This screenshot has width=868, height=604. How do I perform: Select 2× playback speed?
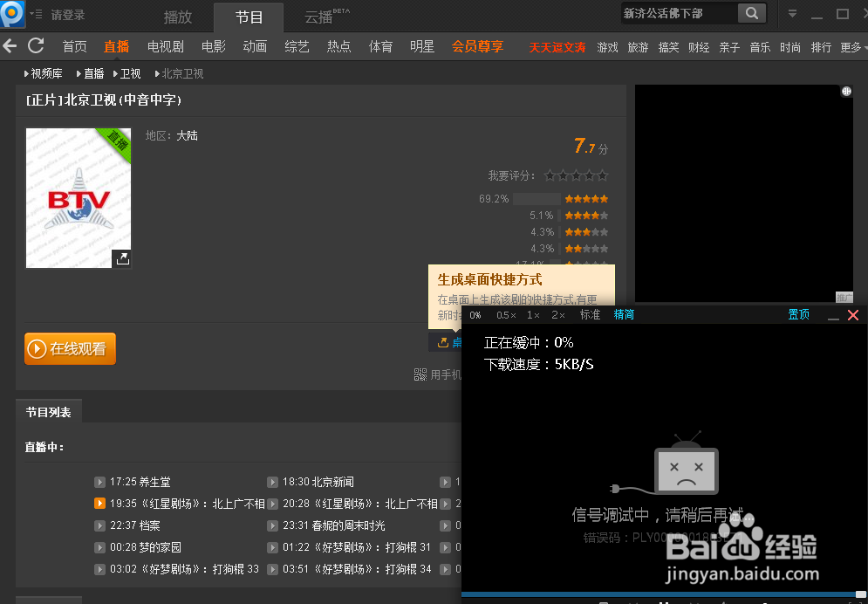coord(557,314)
